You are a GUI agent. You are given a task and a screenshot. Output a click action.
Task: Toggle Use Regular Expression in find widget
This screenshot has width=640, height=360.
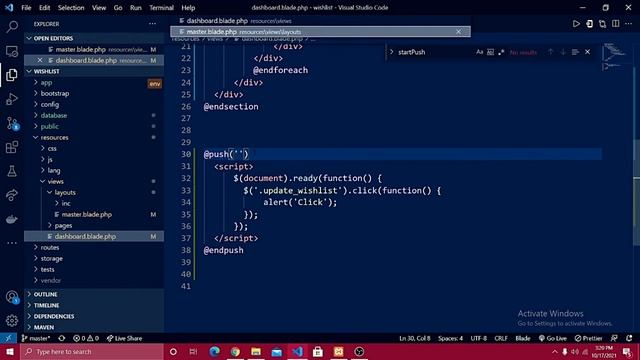click(x=501, y=52)
